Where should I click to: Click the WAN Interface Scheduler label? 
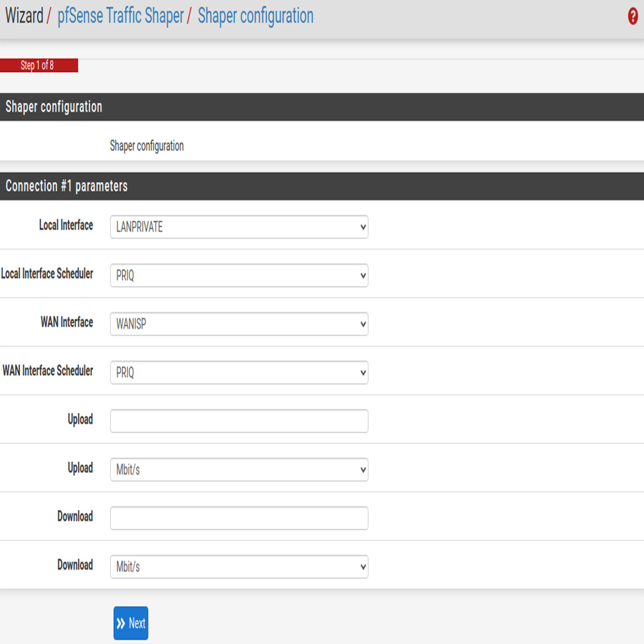[x=48, y=371]
